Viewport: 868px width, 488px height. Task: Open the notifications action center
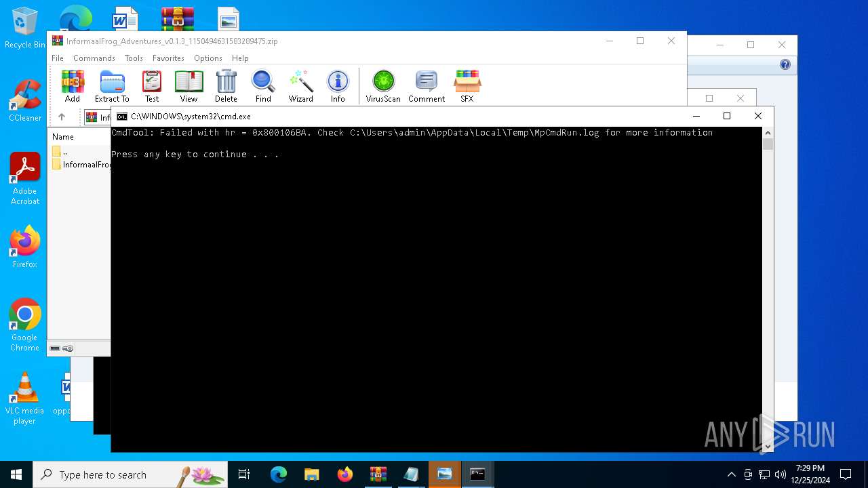point(846,474)
